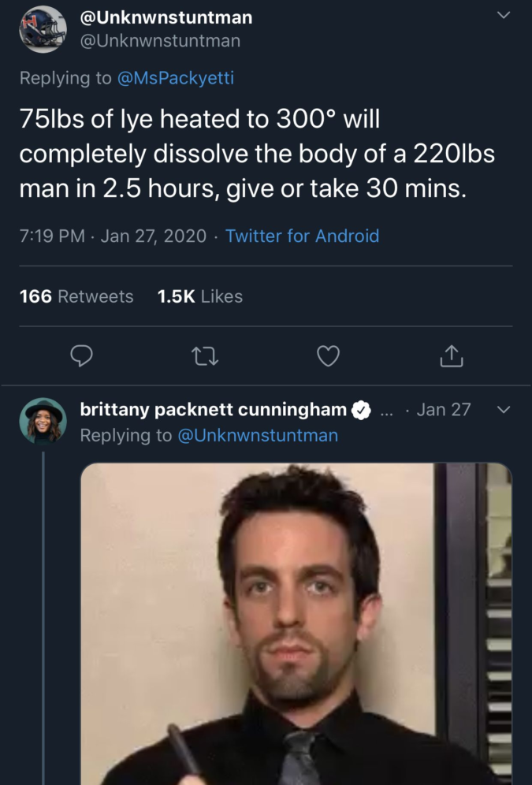Retweet this tweet via retweet icon
The height and width of the screenshot is (785, 532).
205,357
